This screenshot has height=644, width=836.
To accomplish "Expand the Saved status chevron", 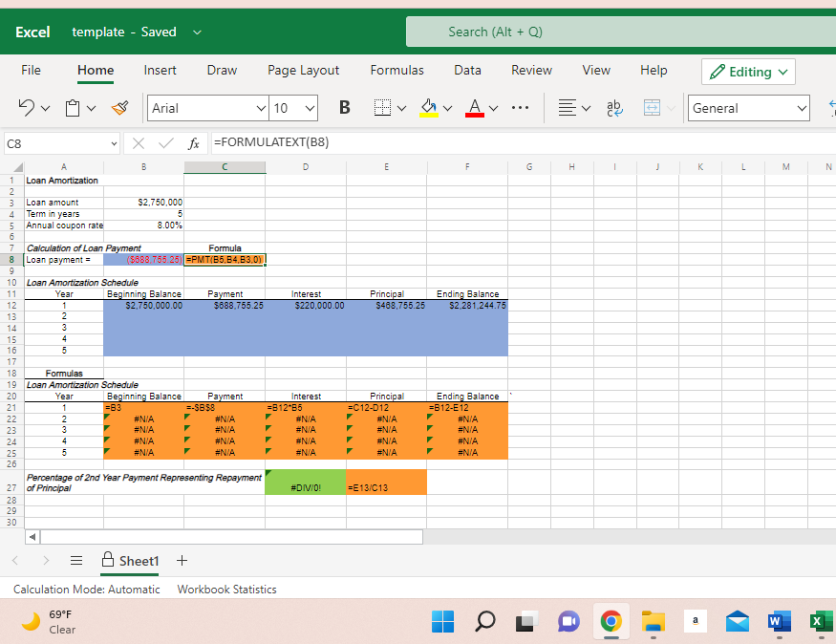I will pos(197,32).
